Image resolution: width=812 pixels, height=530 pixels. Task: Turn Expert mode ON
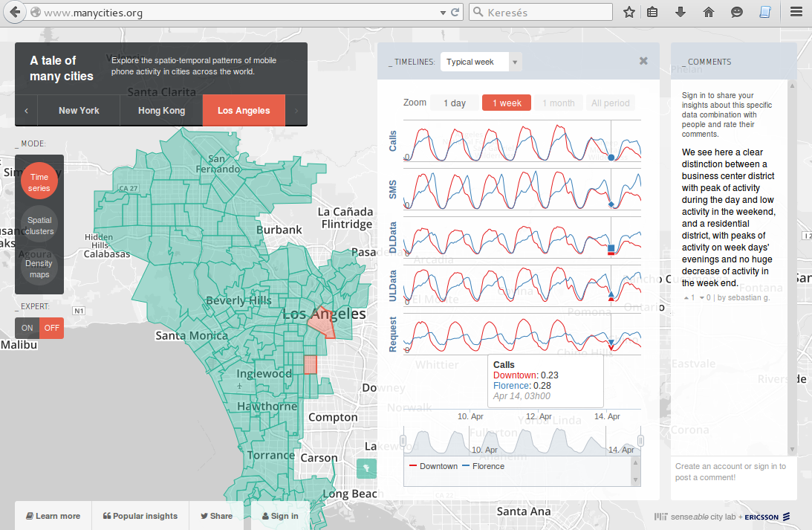pyautogui.click(x=27, y=328)
